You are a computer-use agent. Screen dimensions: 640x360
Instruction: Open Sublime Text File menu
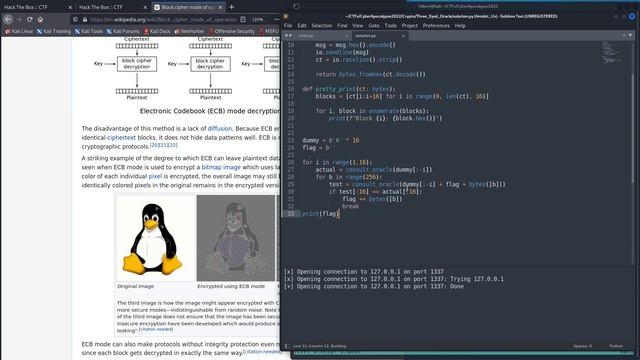(x=288, y=26)
